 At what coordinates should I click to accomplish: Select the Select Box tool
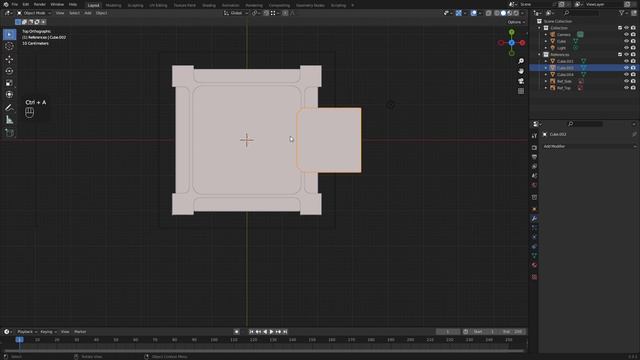[x=9, y=34]
